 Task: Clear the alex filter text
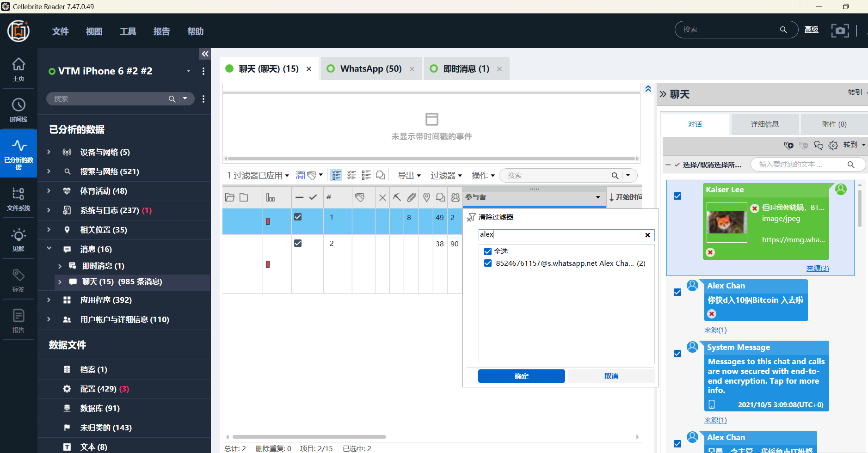pos(647,235)
